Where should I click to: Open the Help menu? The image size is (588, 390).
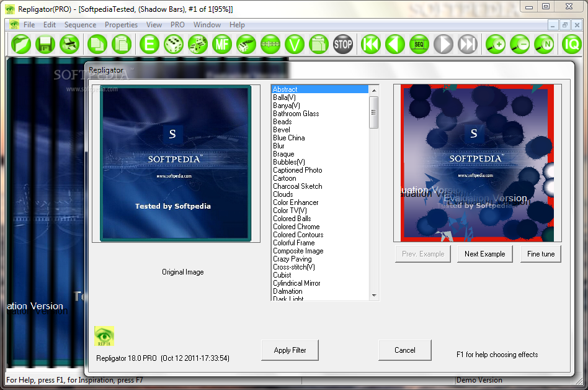coord(237,25)
